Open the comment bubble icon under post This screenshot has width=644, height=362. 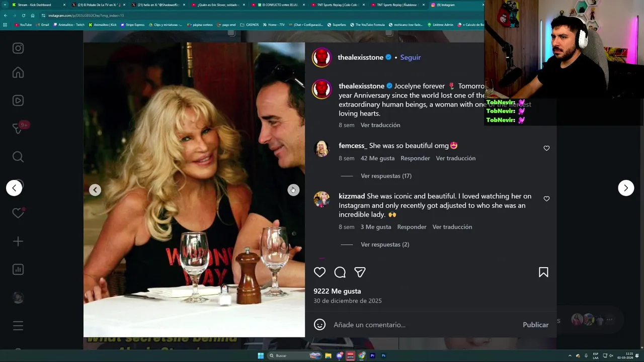pos(340,272)
